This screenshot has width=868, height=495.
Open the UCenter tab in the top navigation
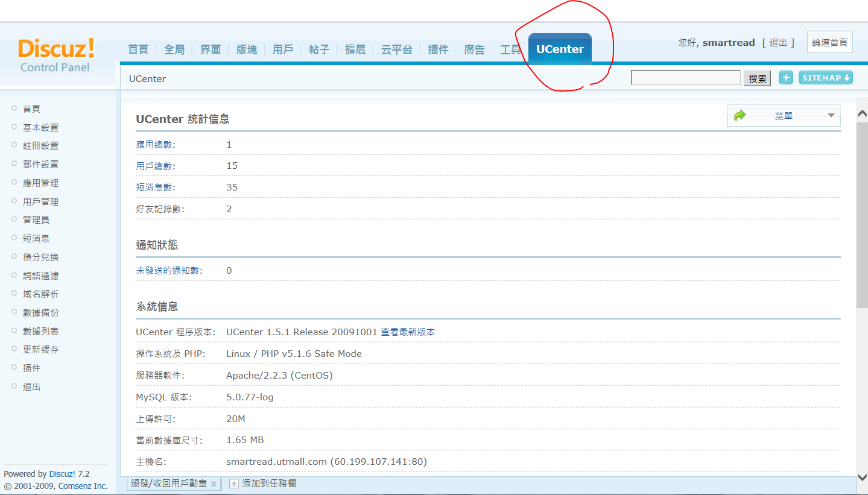click(560, 49)
